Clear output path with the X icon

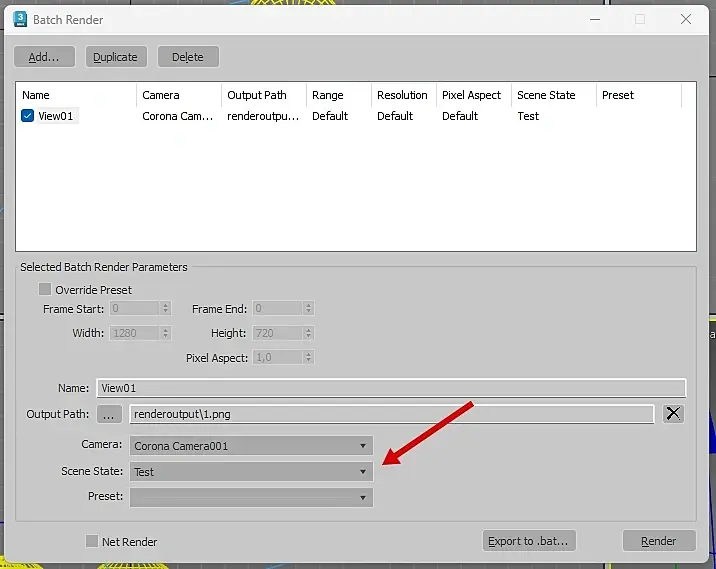tap(673, 414)
